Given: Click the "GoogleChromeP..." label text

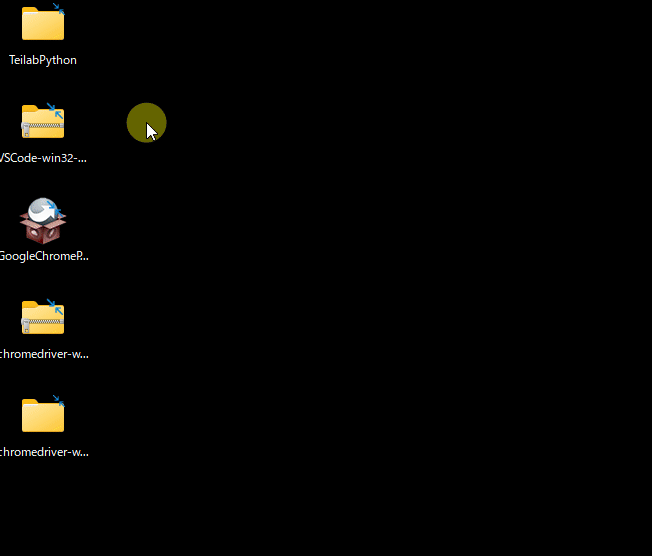Looking at the screenshot, I should pos(44,256).
